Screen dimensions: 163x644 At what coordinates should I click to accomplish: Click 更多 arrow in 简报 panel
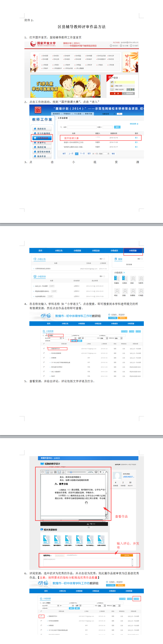tap(142, 259)
